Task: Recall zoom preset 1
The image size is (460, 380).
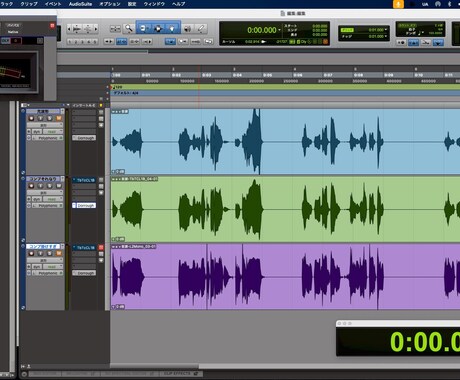Action: (x=70, y=42)
